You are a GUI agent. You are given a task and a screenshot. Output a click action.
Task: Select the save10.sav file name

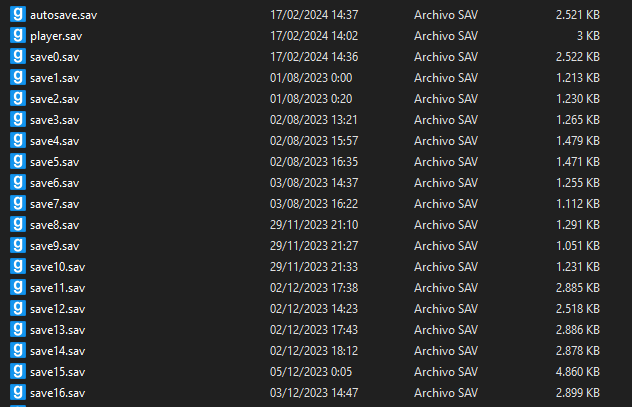pos(57,266)
